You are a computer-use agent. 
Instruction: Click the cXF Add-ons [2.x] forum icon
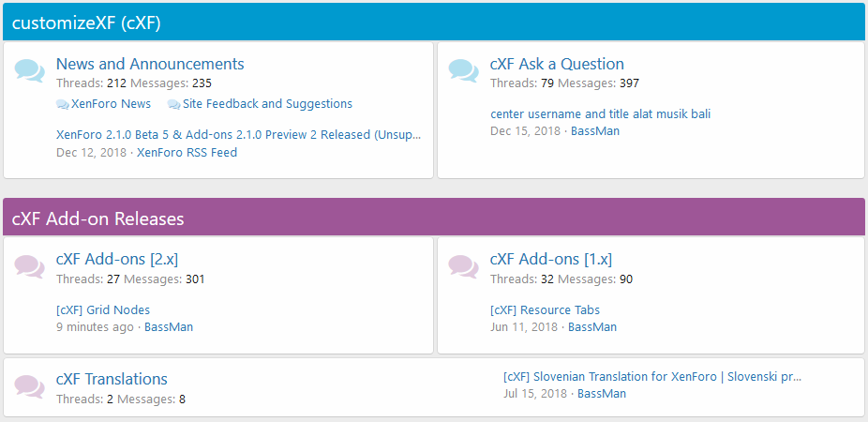point(30,266)
